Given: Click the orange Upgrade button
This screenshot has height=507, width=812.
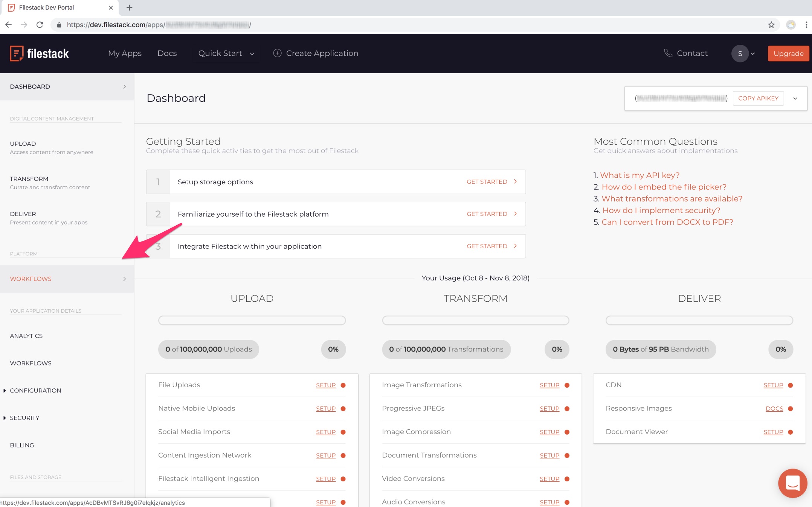Looking at the screenshot, I should pyautogui.click(x=788, y=53).
